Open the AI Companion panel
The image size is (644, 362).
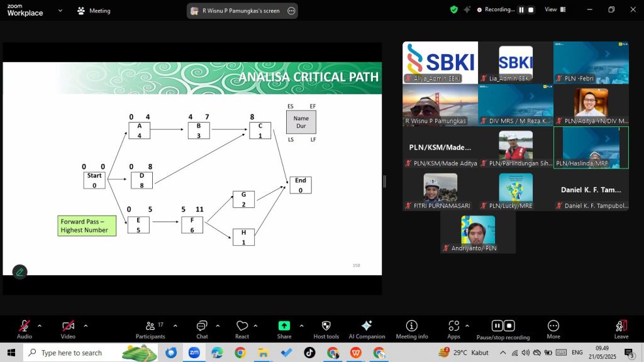point(367,329)
